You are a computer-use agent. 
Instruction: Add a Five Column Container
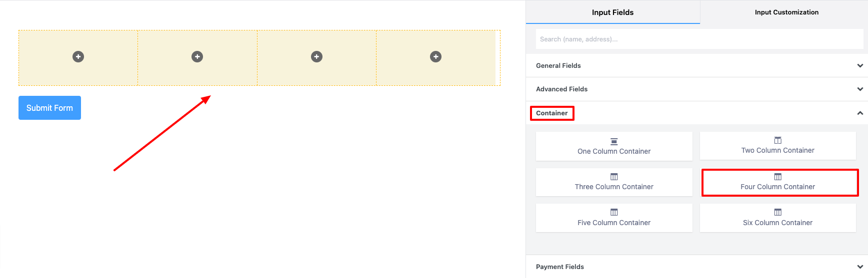614,218
